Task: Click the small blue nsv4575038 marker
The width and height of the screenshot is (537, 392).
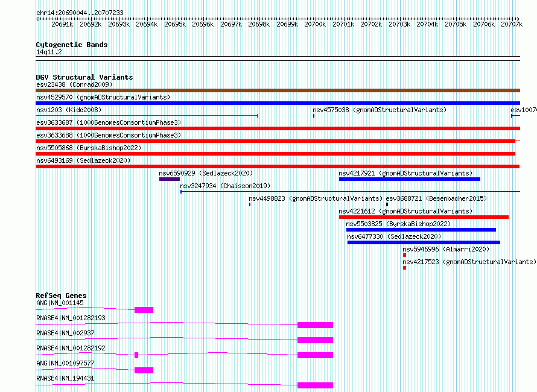Action: point(314,116)
